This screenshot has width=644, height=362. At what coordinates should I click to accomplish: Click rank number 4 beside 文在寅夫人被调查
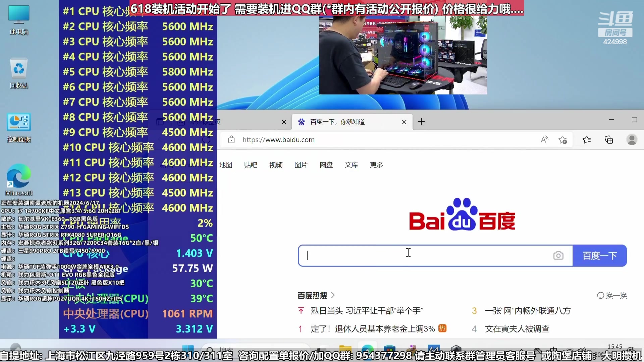(x=474, y=329)
